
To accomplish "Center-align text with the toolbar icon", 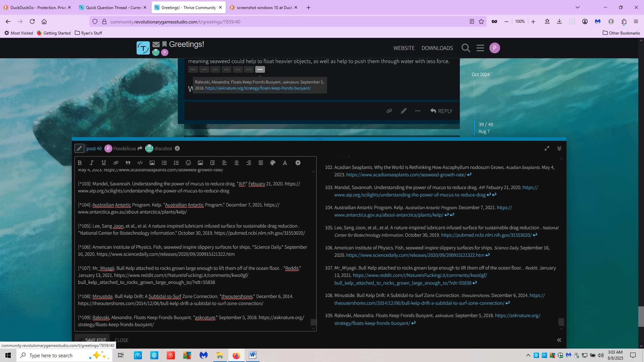I will (x=236, y=163).
